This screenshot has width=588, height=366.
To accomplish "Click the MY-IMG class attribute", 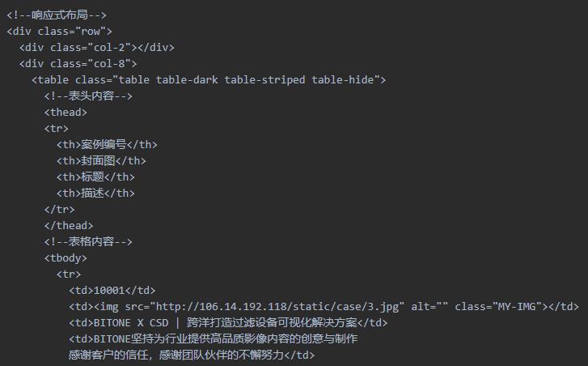I will (x=501, y=307).
